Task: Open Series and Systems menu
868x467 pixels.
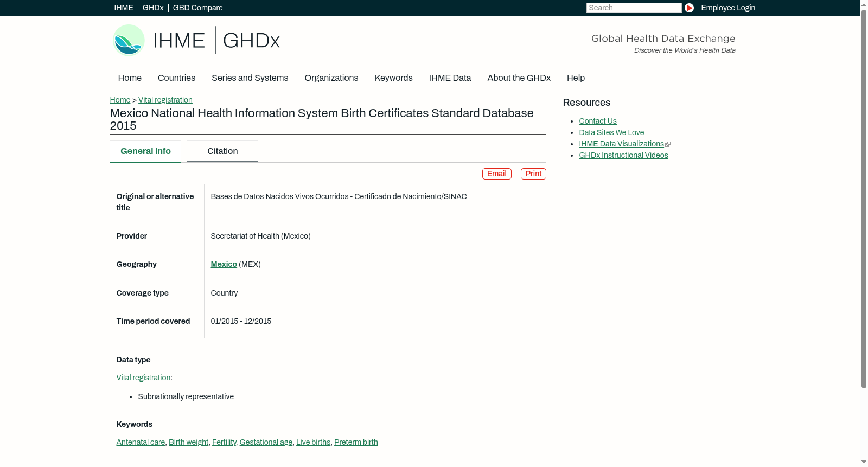Action: [x=250, y=78]
